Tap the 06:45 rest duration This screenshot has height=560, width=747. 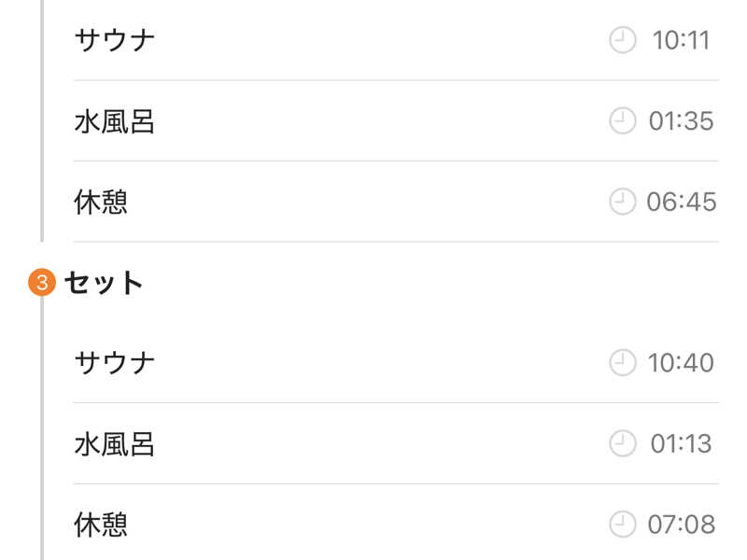(x=682, y=202)
